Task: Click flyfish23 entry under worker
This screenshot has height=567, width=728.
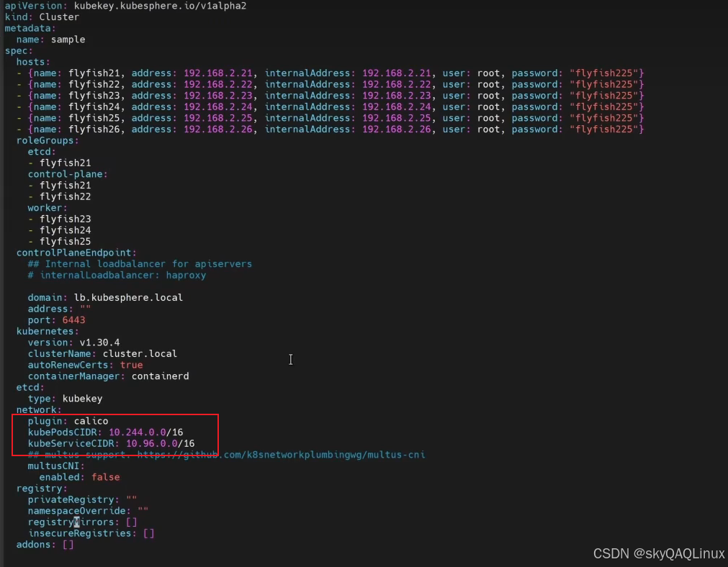Action: (x=65, y=219)
